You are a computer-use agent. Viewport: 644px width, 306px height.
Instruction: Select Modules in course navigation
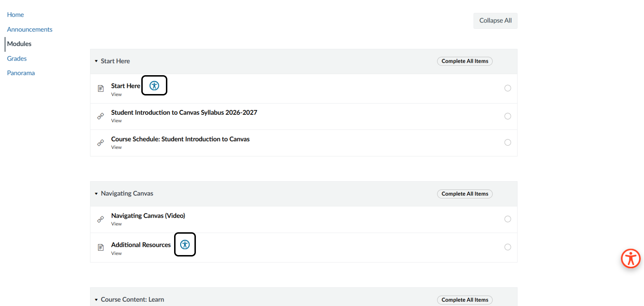point(19,44)
